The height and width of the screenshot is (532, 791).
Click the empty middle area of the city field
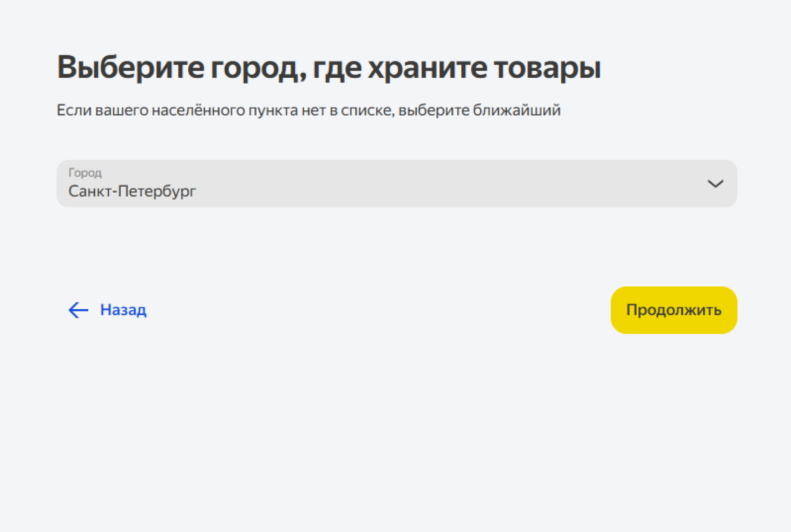(405, 185)
